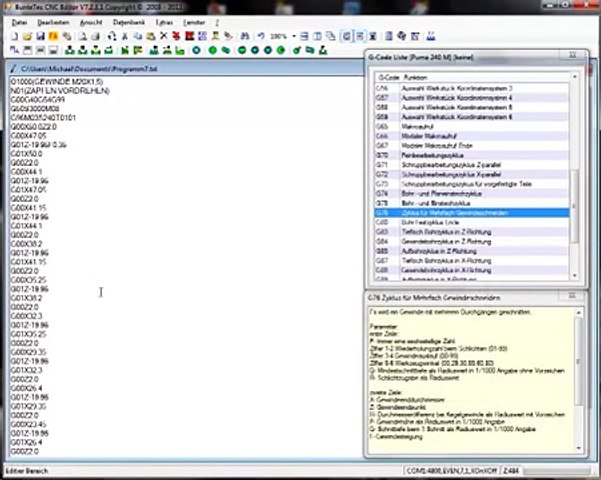
Task: Select the G85 Aufbohrzyklus in Z-Richtung row
Action: [x=472, y=251]
